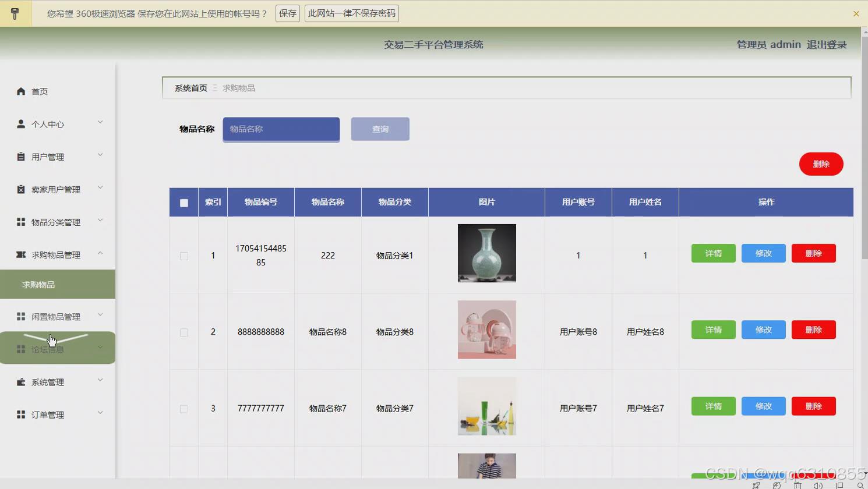868x489 pixels.
Task: Expand the 用户管理 menu chevron
Action: (100, 155)
